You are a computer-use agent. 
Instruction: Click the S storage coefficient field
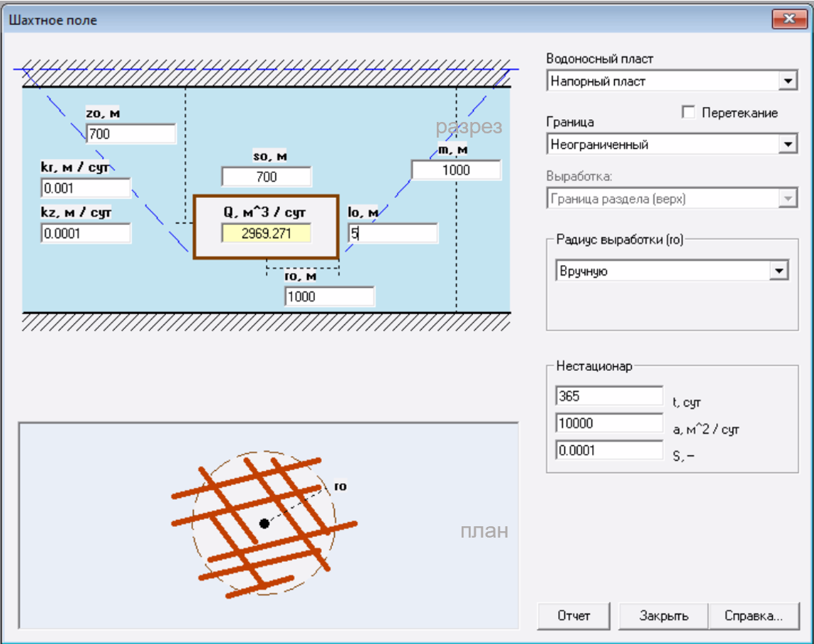(x=609, y=450)
